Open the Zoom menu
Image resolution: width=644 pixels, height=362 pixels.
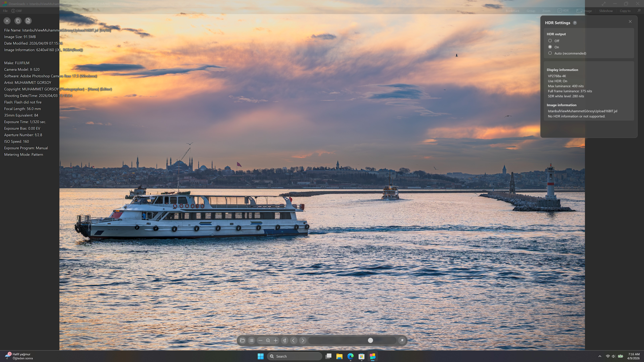point(546,11)
